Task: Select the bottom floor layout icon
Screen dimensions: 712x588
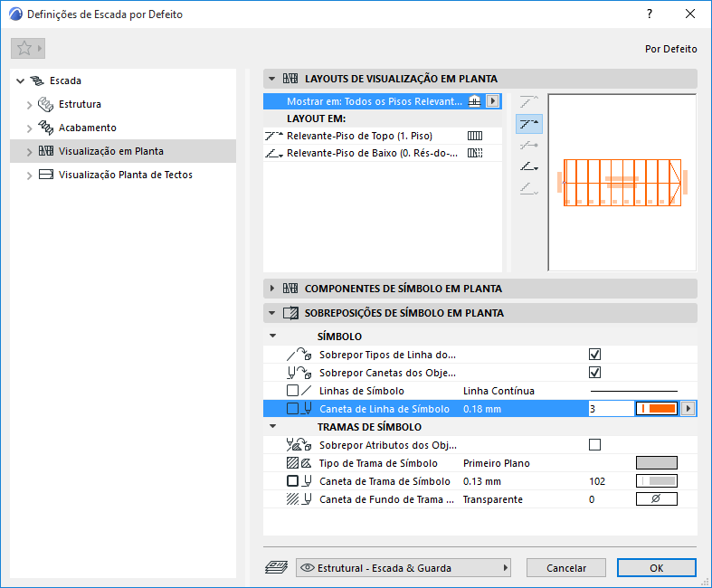Action: click(x=529, y=167)
